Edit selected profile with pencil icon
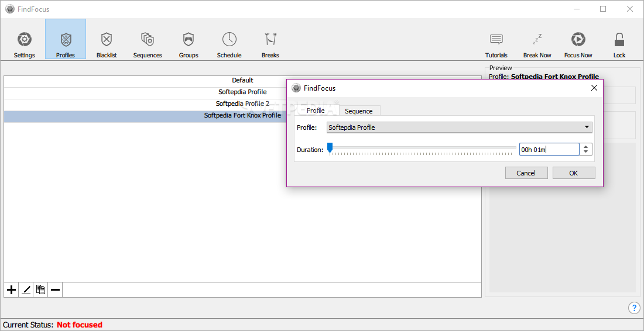The image size is (644, 331). [x=26, y=290]
